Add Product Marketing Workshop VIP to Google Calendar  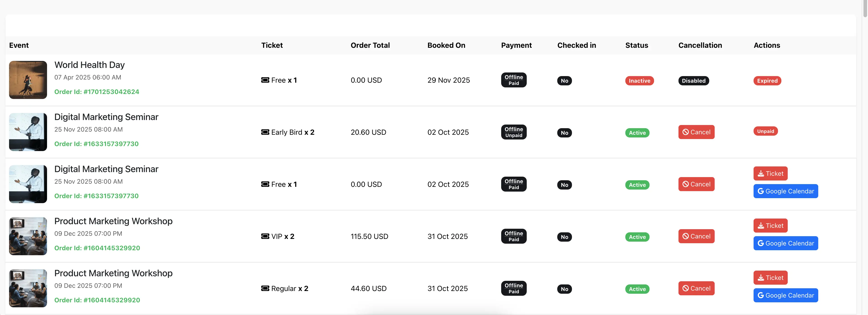coord(785,243)
